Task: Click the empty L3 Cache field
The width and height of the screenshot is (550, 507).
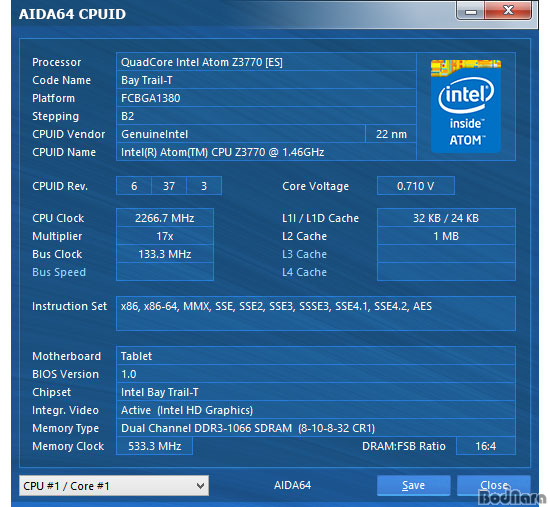Action: coord(446,254)
